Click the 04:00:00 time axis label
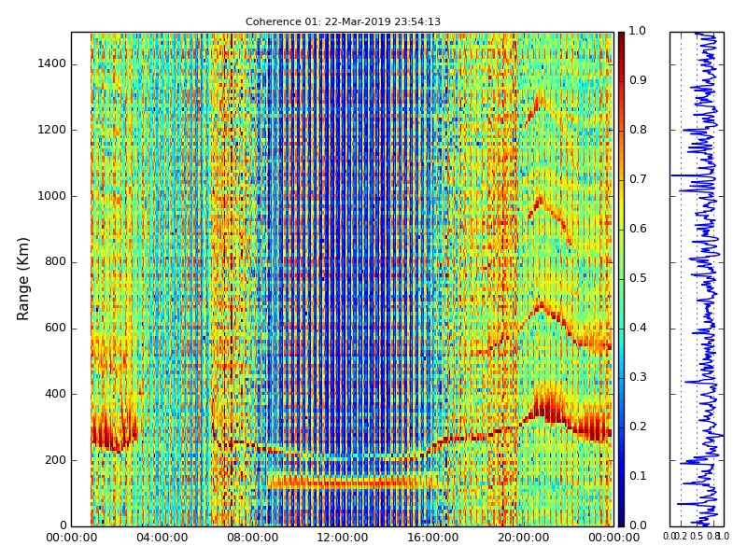The width and height of the screenshot is (747, 560). (x=162, y=538)
